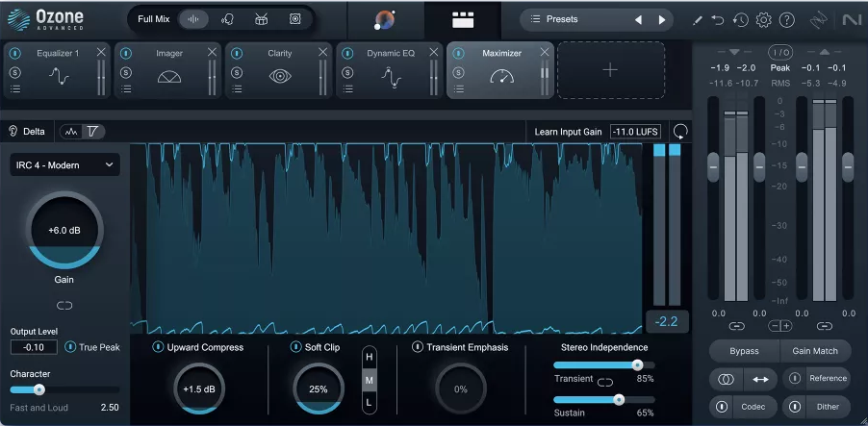Image resolution: width=868 pixels, height=426 pixels.
Task: Remove the Clarity module
Action: [x=322, y=52]
